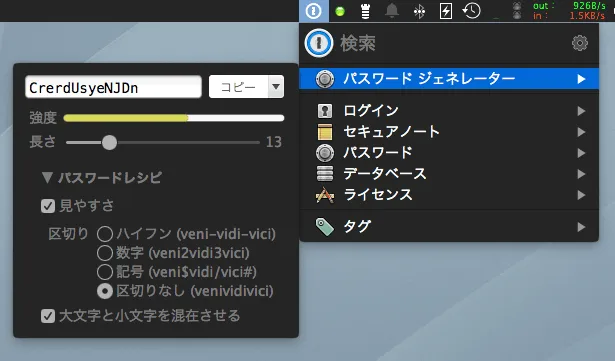The height and width of the screenshot is (361, 615).
Task: Select the セキュアノート menu item
Action: tap(449, 132)
